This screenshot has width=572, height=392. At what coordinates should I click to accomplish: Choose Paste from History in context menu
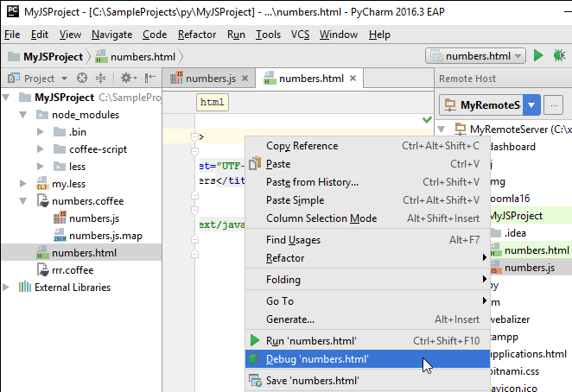pos(367,182)
